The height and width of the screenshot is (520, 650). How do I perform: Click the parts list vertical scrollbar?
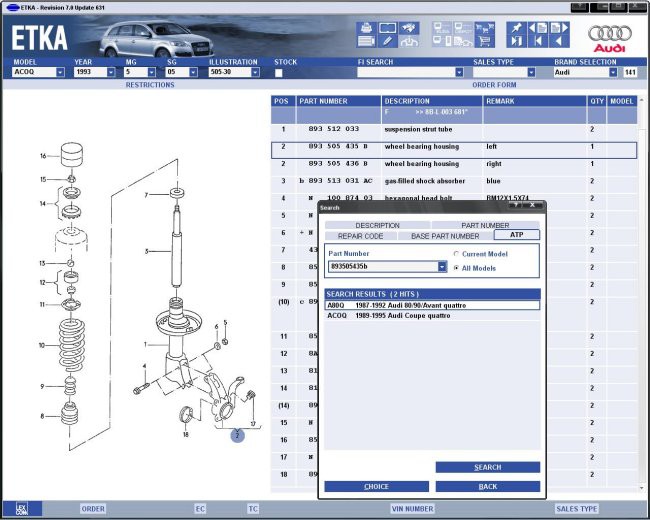(x=642, y=294)
